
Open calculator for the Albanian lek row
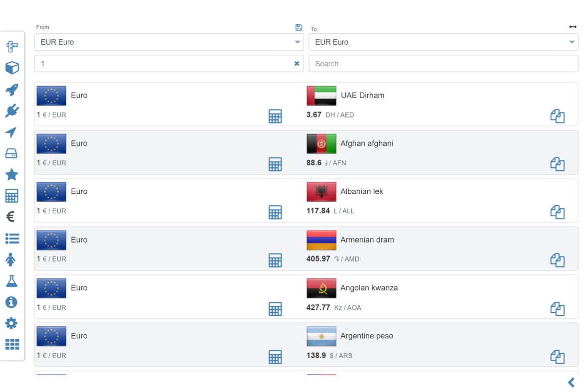(275, 212)
